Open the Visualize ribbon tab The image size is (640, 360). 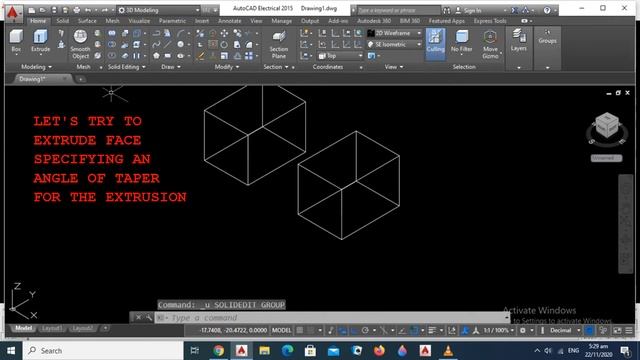point(139,21)
